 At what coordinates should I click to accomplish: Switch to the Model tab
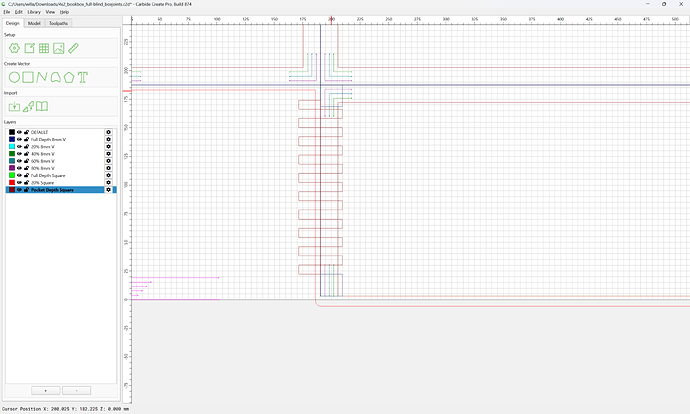click(x=34, y=23)
